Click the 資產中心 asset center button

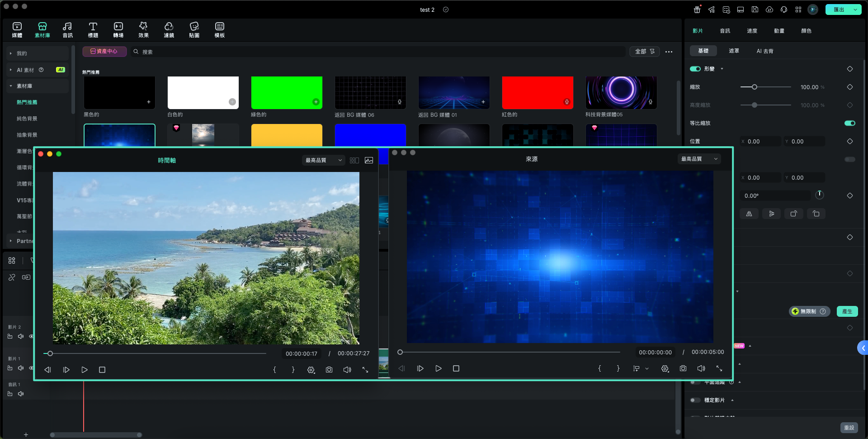click(104, 52)
